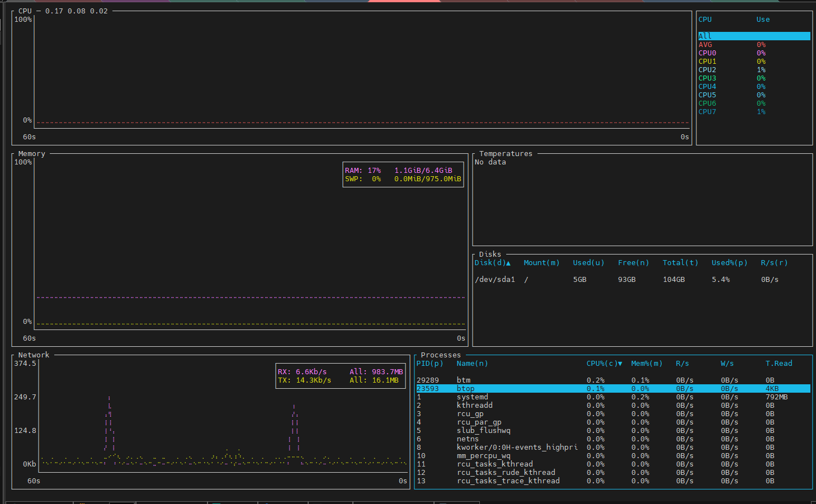816x504 pixels.
Task: Select the highlighted btop process row
Action: point(613,388)
